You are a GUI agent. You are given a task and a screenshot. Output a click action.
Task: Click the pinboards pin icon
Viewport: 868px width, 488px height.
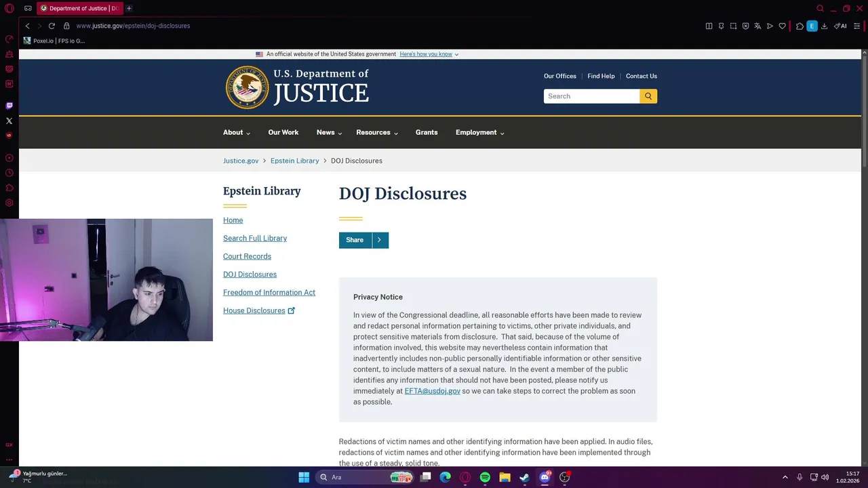[x=721, y=26]
